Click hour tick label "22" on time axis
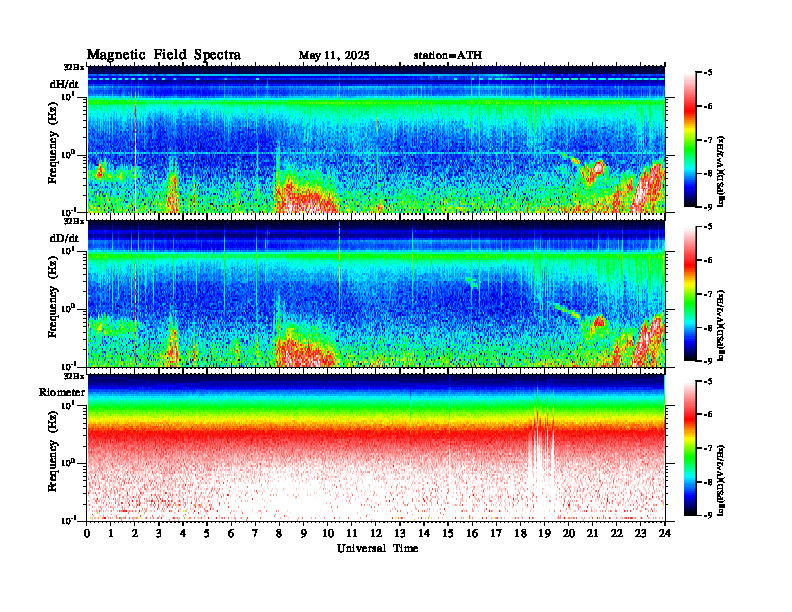Image resolution: width=792 pixels, height=612 pixels. tap(616, 533)
